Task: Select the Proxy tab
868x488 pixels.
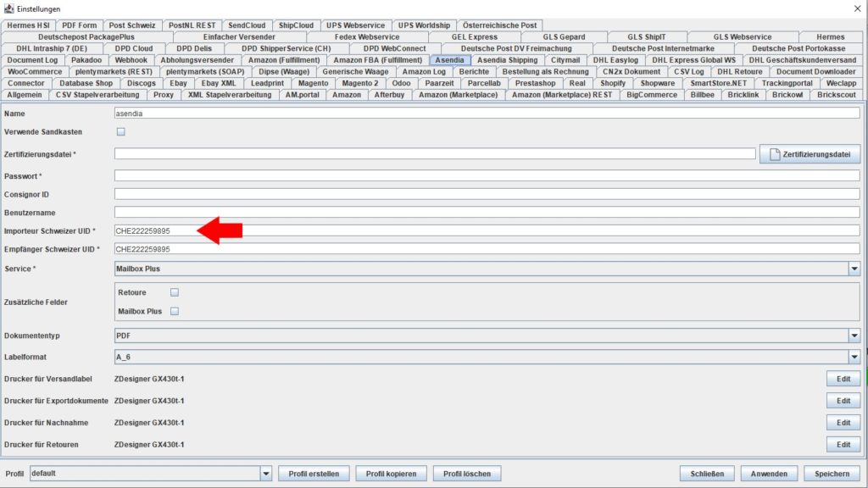Action: [x=164, y=95]
